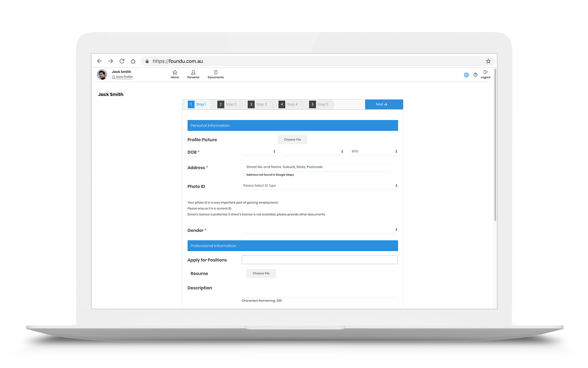Check Address not found in Google Maps
Image resolution: width=588 pixels, height=368 pixels.
point(244,175)
